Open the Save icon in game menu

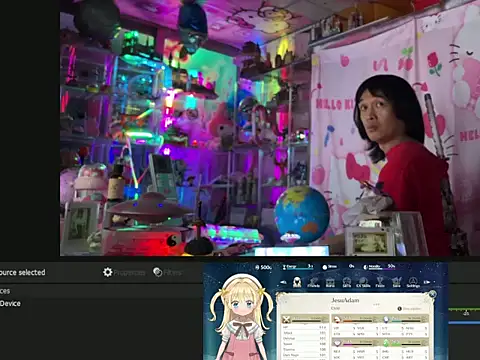pos(396,283)
